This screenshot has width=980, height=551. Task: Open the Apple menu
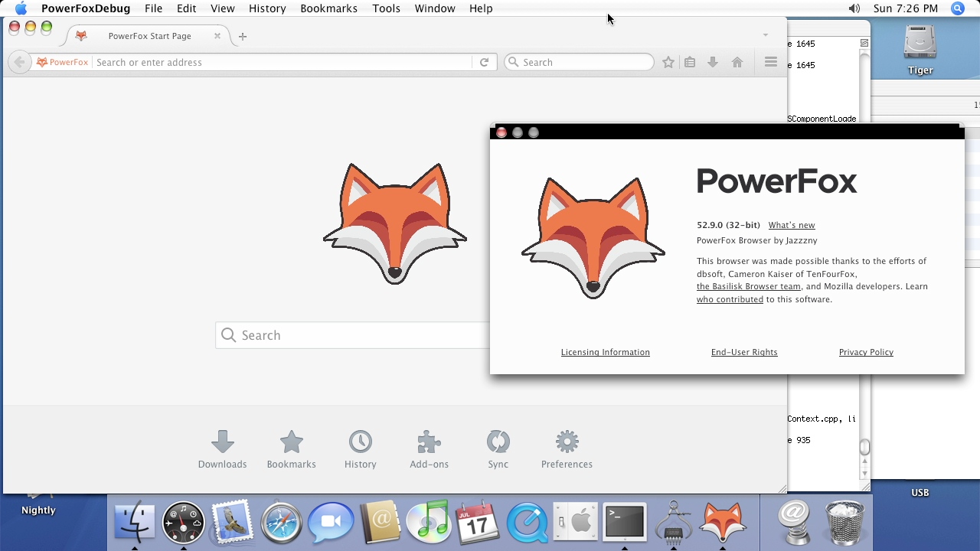pyautogui.click(x=21, y=8)
